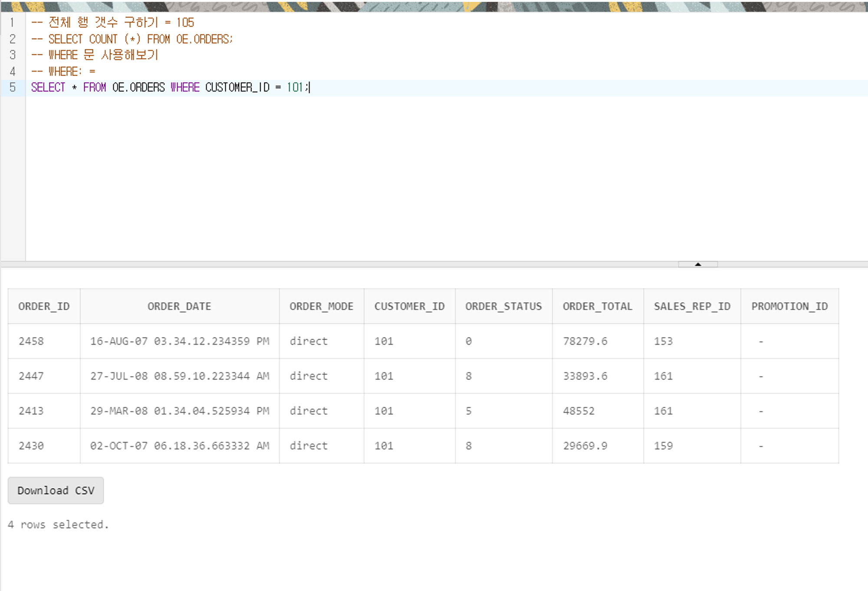Place cursor on SELECT keyword in line 5
This screenshot has height=591, width=868.
coord(48,88)
